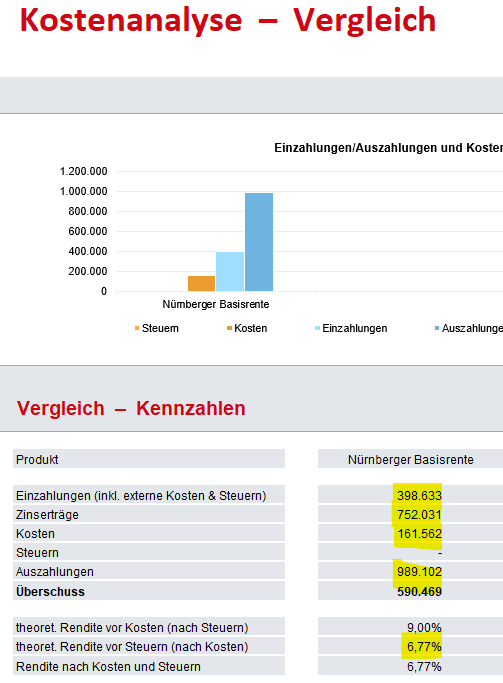Select the unhighlighted 6,77% in last row
Screen dimensions: 503x683
point(424,667)
